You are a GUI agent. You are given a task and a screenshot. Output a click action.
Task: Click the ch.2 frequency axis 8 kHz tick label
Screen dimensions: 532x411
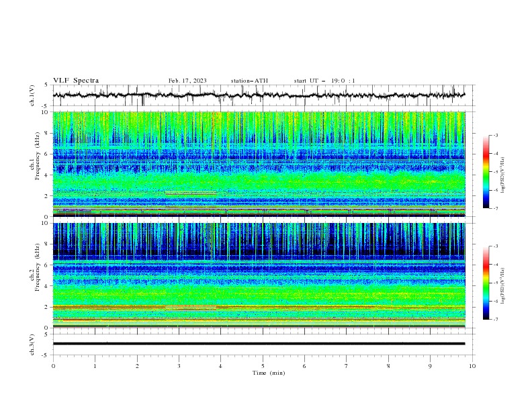point(48,244)
